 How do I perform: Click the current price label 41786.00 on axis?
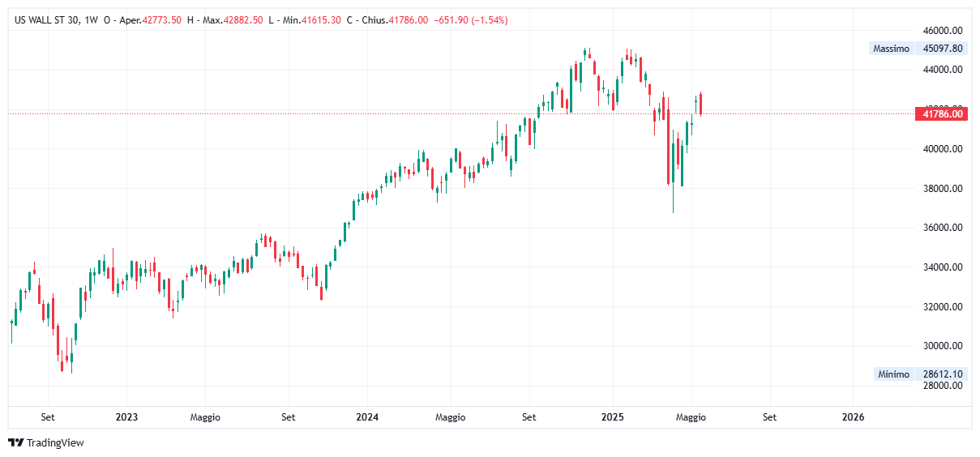[942, 114]
